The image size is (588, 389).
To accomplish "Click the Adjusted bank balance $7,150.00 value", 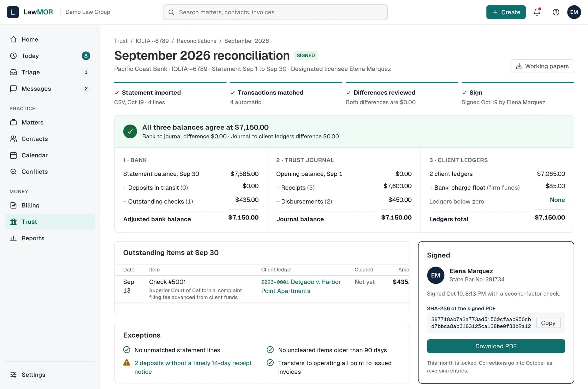I will 243,218.
